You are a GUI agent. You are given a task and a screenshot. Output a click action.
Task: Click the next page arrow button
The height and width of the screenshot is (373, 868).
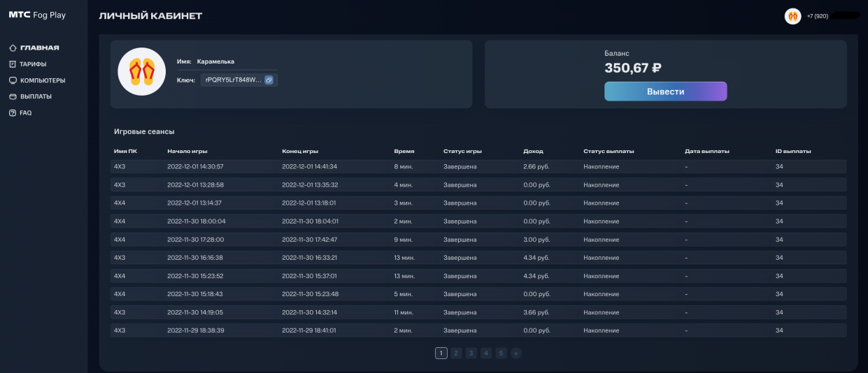tap(516, 353)
